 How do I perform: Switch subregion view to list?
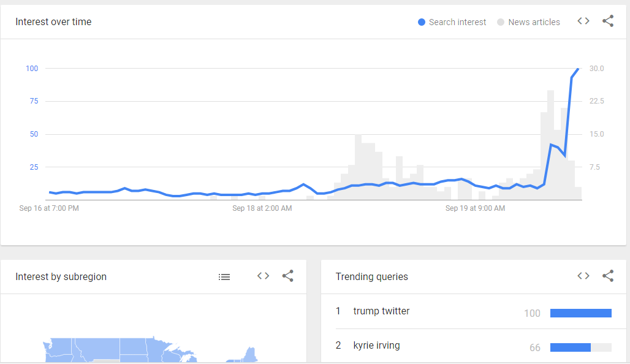click(224, 277)
